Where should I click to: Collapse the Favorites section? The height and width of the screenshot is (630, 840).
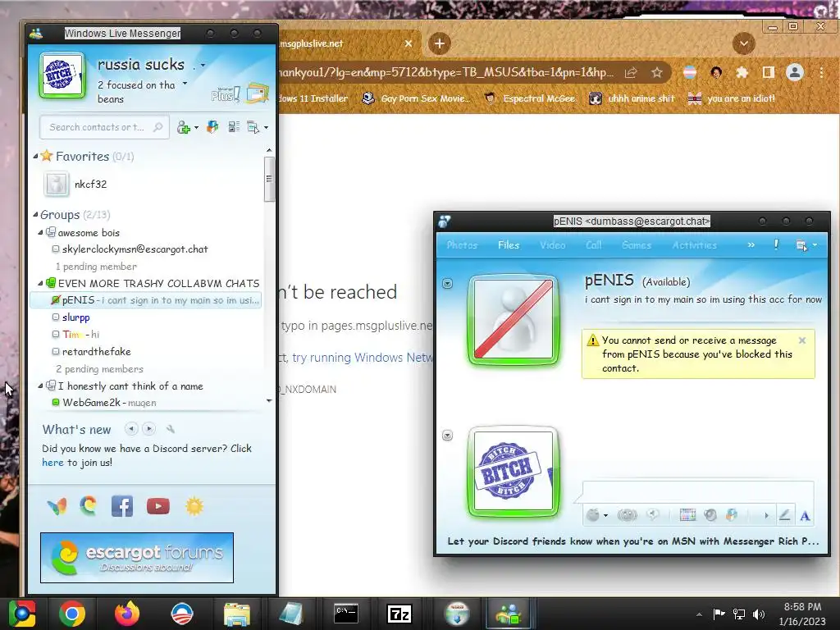click(35, 156)
